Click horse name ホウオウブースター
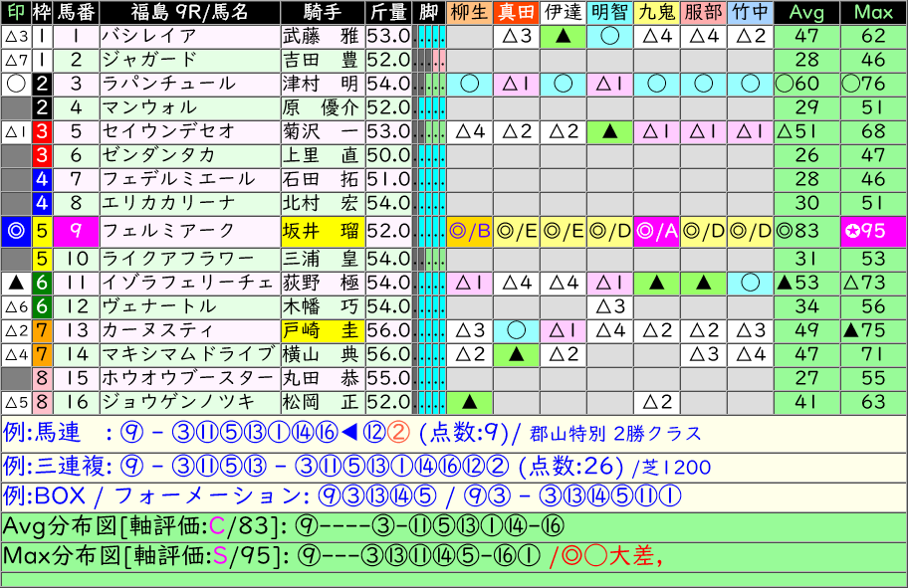 point(189,378)
